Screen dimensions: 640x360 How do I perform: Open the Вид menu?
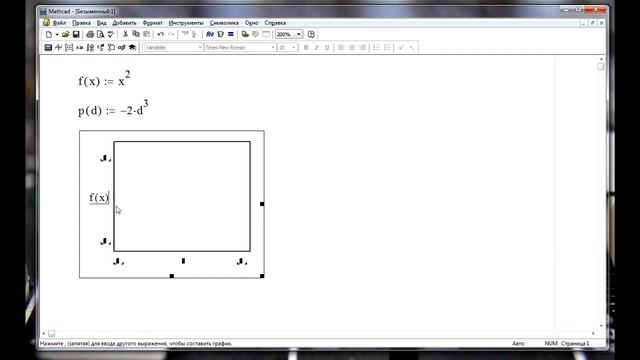click(102, 23)
